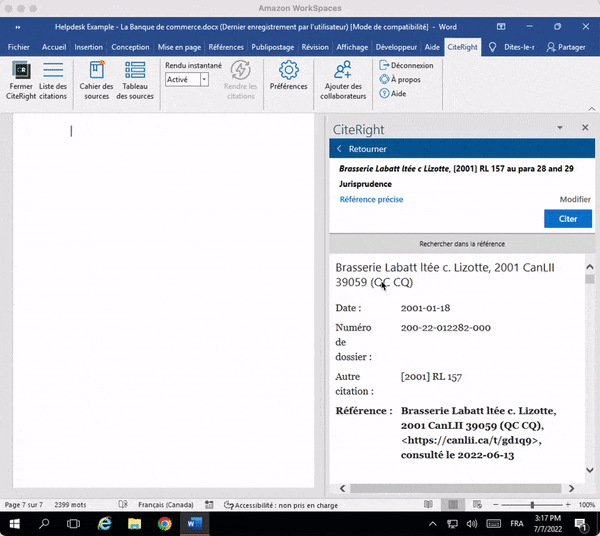Viewport: 600px width, 536px height.
Task: Click Français (Canada) language indicator
Action: [166, 505]
